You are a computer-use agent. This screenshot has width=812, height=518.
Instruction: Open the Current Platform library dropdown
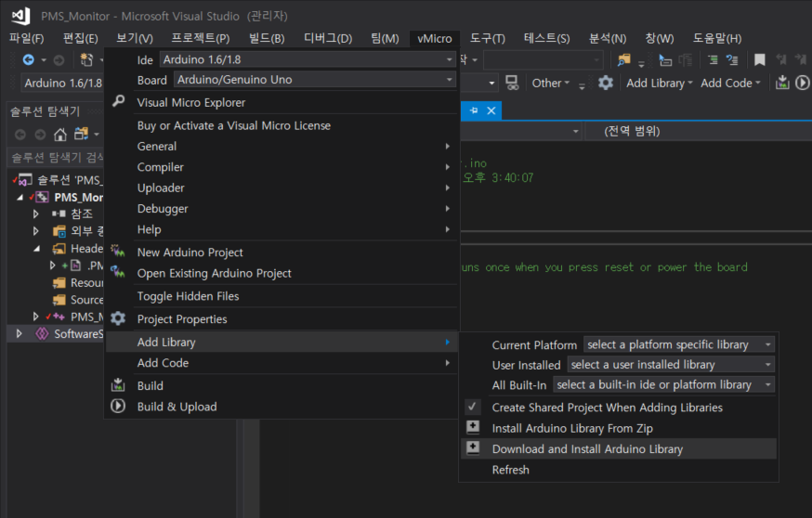[x=679, y=344]
